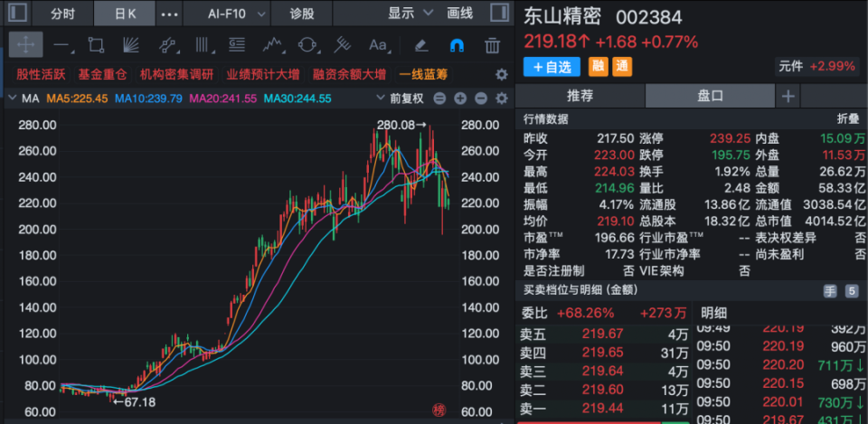Click the trash can to delete drawings

click(x=492, y=45)
